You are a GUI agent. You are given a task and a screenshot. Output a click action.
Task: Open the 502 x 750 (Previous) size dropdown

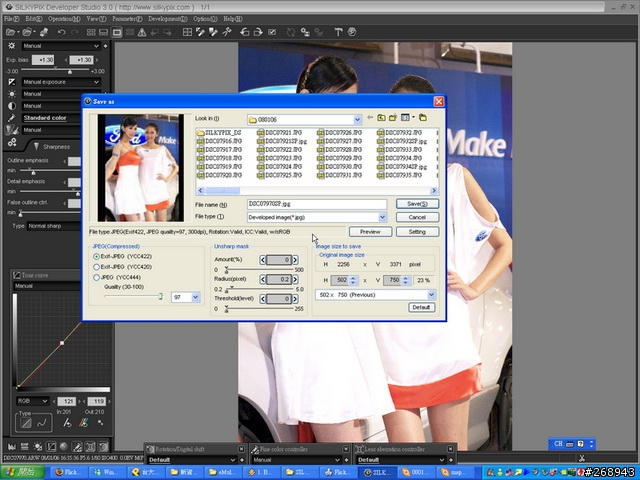pyautogui.click(x=431, y=295)
